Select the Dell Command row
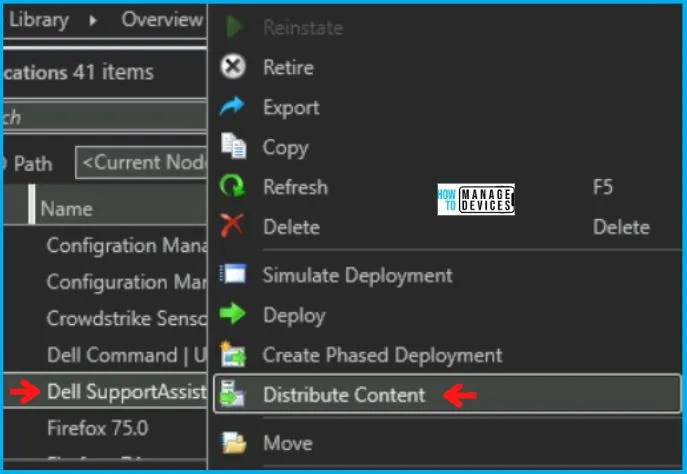The height and width of the screenshot is (474, 687). (105, 355)
